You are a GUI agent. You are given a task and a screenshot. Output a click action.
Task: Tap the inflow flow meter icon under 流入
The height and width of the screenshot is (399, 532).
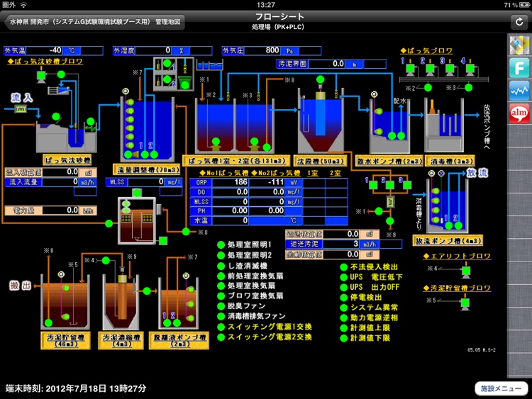(x=21, y=109)
